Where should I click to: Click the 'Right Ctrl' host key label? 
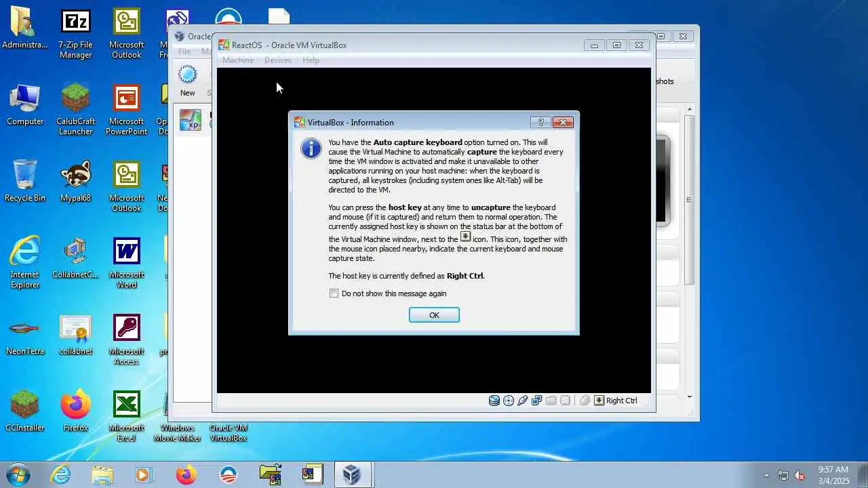(x=622, y=401)
